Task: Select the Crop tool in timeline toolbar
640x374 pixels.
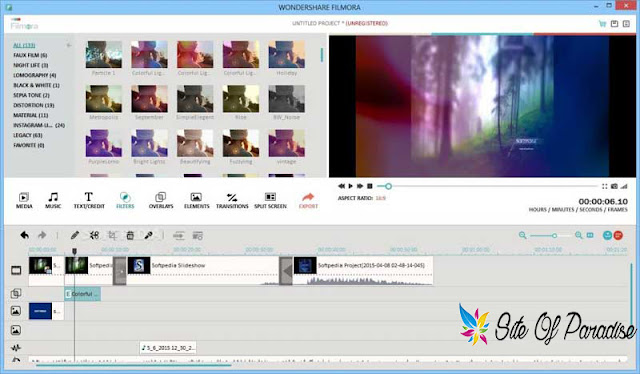Action: [112, 235]
